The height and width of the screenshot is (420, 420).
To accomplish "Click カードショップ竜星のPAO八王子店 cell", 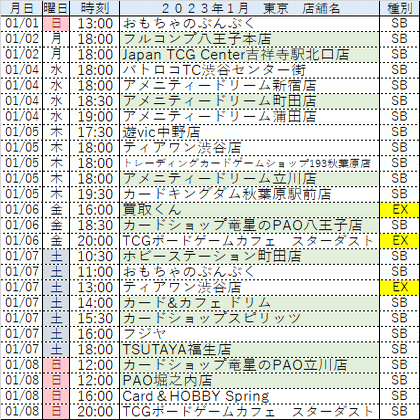I will [249, 225].
